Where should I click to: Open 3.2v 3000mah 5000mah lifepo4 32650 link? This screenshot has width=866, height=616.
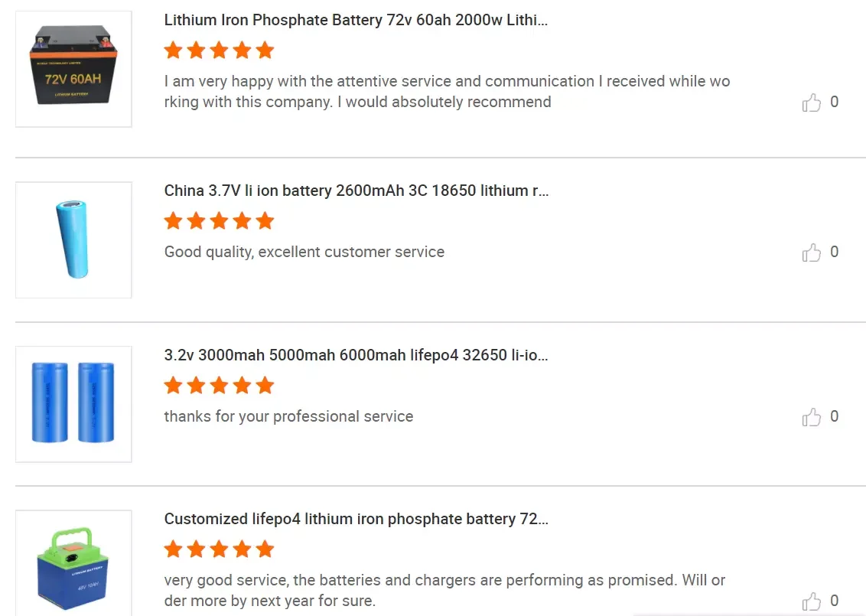coord(356,355)
